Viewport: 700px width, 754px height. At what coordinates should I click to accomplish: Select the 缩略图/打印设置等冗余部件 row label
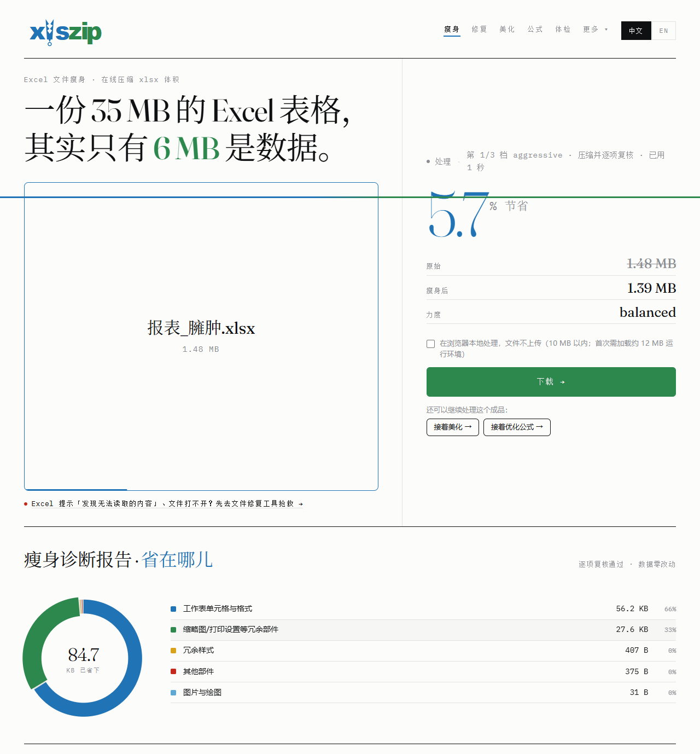click(231, 630)
